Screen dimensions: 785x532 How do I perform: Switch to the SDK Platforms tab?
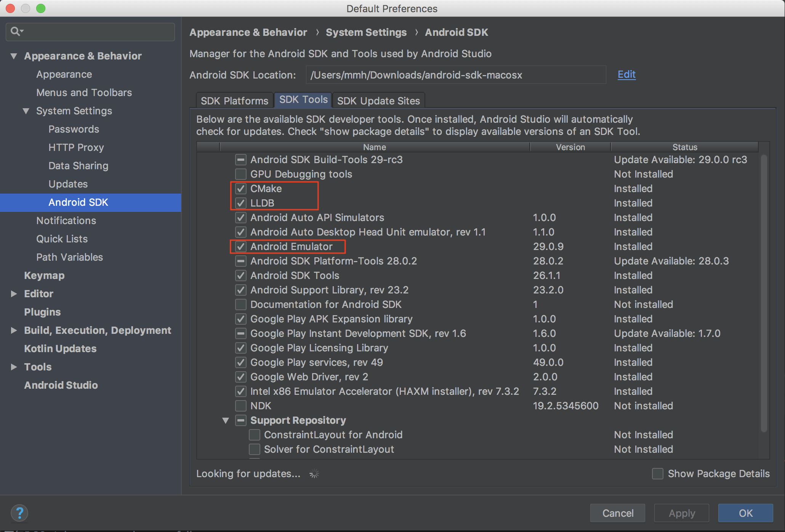point(234,101)
